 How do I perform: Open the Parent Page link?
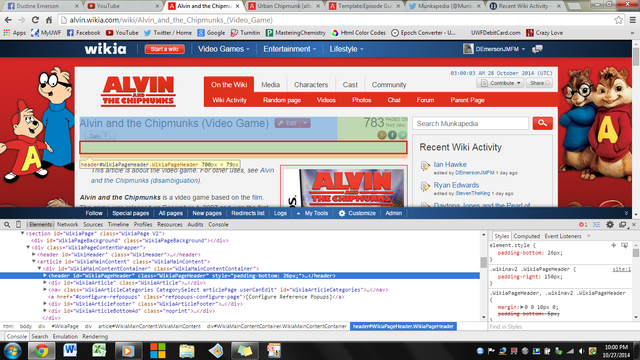coord(467,100)
